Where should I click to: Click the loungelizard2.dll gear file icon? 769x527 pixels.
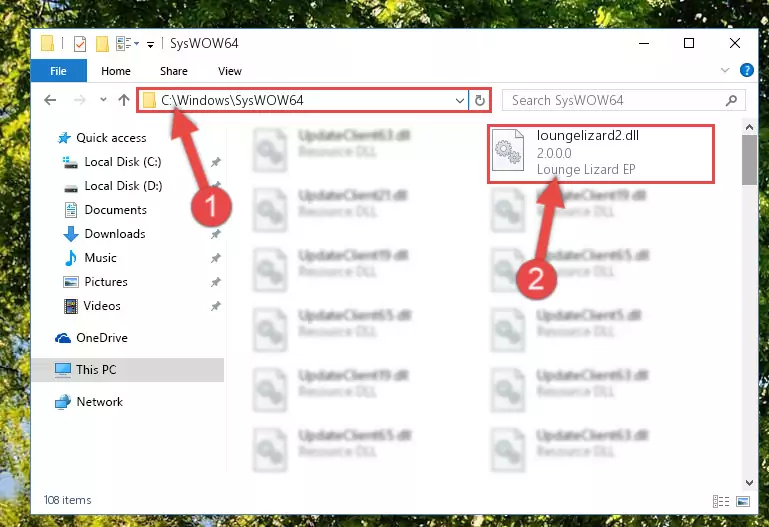pyautogui.click(x=508, y=150)
